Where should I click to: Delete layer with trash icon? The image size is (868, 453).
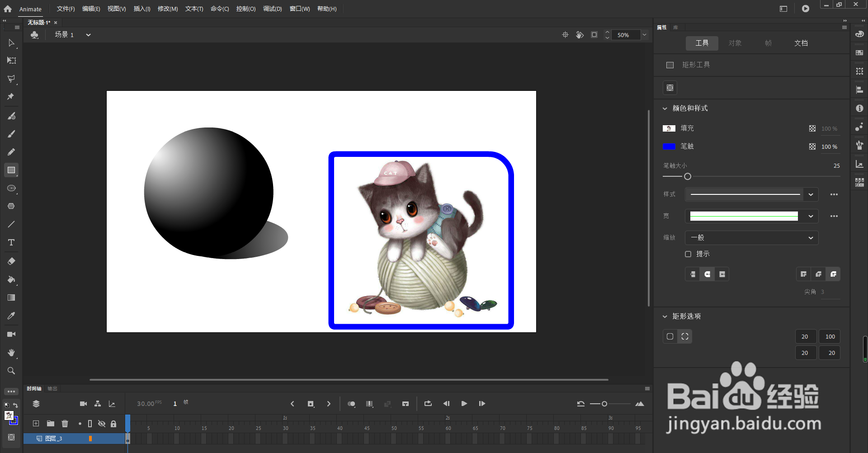65,424
